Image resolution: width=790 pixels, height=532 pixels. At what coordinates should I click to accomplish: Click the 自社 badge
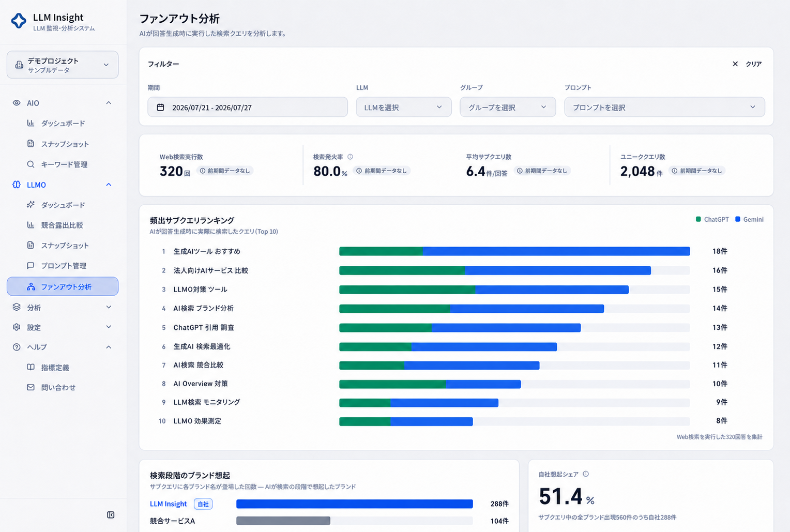click(203, 504)
